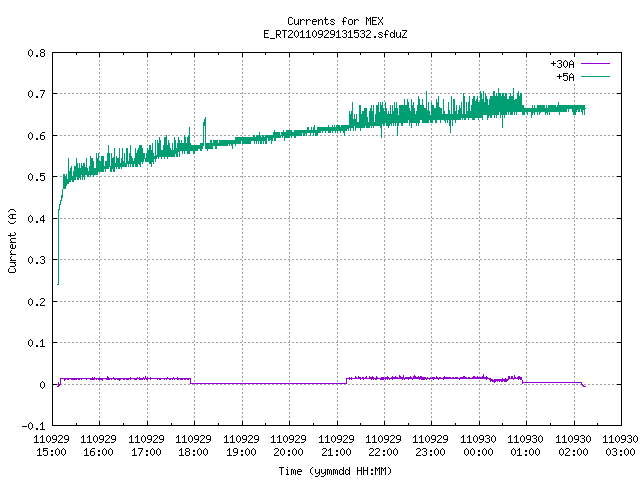Screen dimensions: 640x480
Task: Click the x-axis tick 110929 16:00
Action: [98, 446]
